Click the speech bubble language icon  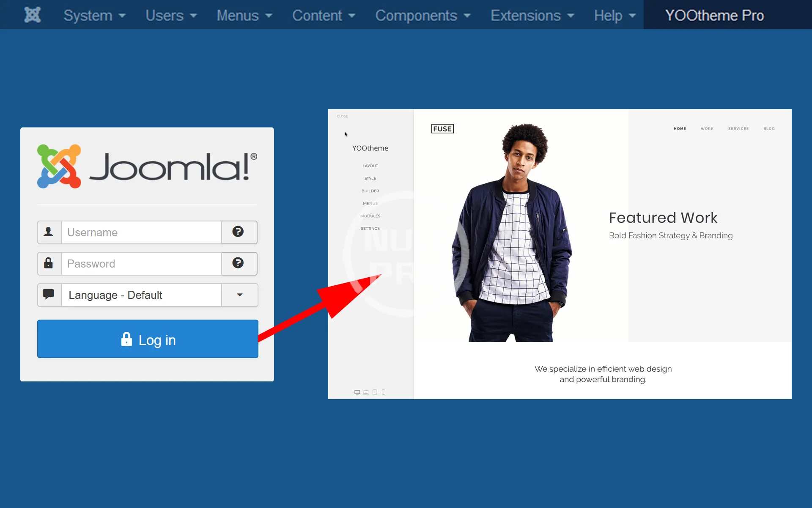49,294
